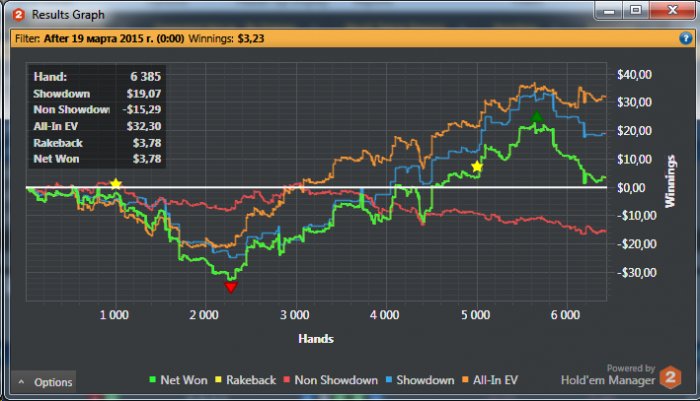The width and height of the screenshot is (700, 401).
Task: Maximize the Results Graph window
Action: pos(636,10)
